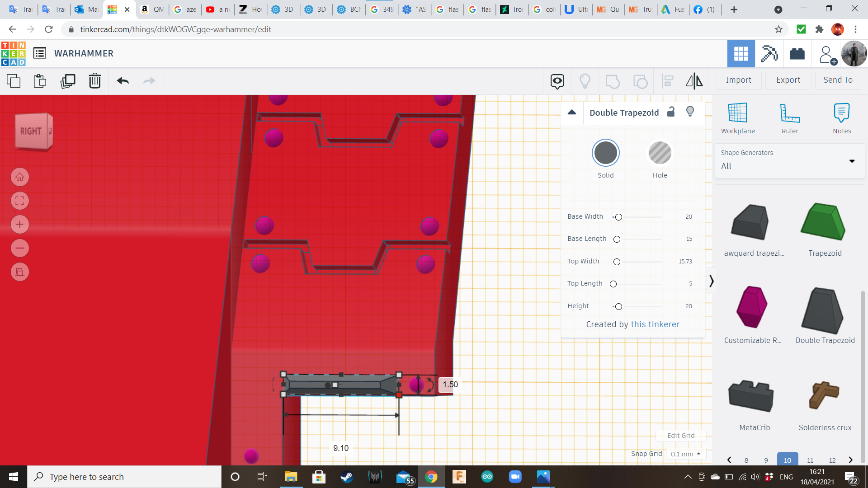Click the Export button
Image resolution: width=868 pixels, height=488 pixels.
(x=788, y=80)
